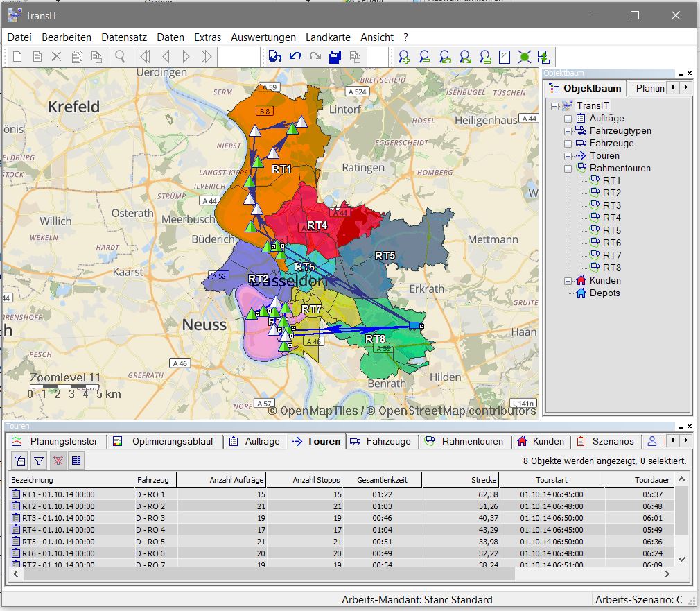Expand the Aufträge tree node
Viewport: 700px width, 611px height.
tap(568, 119)
